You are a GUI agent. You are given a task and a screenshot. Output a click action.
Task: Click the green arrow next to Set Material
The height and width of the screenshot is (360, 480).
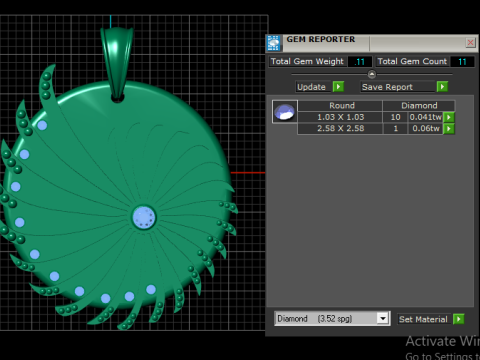point(459,319)
